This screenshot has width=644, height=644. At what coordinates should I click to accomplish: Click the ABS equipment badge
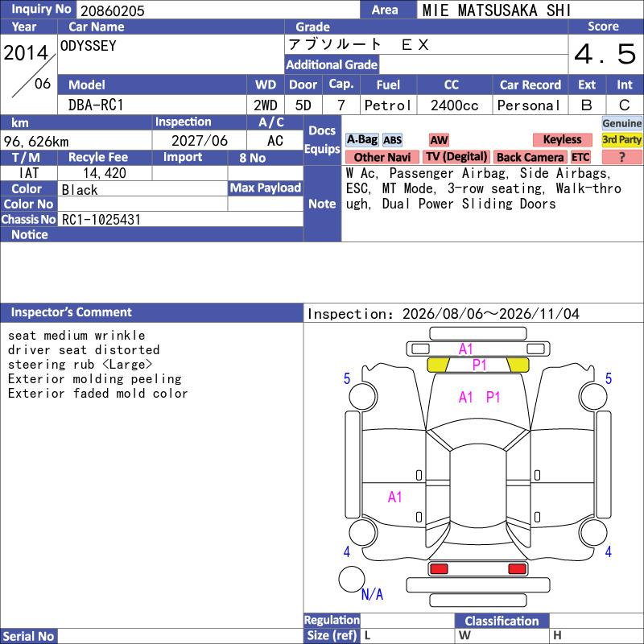(x=392, y=140)
